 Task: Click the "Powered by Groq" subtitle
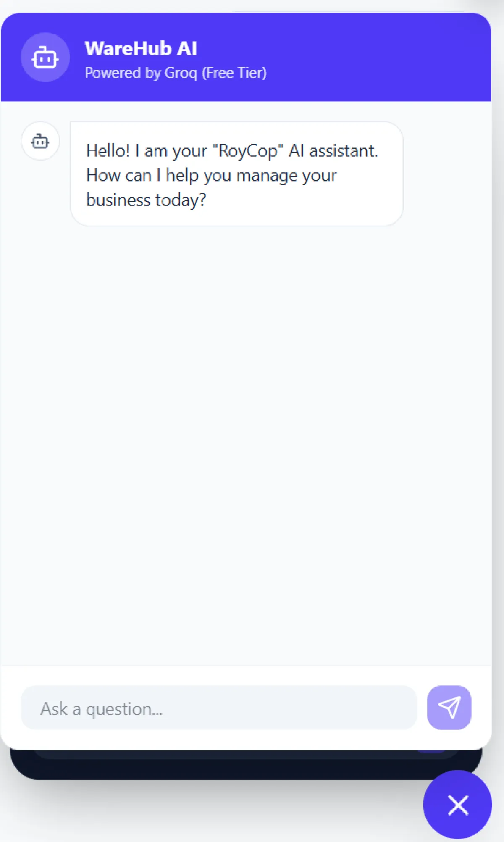point(175,73)
